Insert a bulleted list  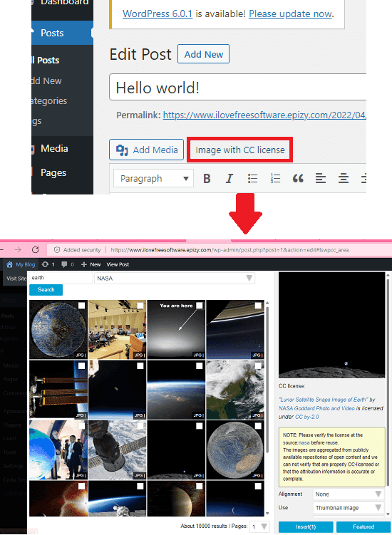tap(252, 178)
